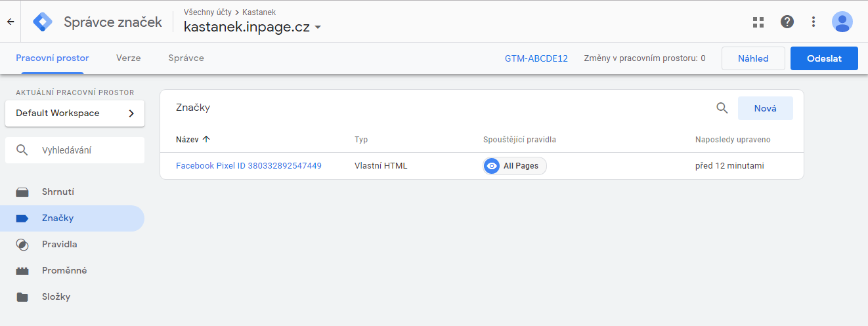Viewport: 868px width, 326px height.
Task: Click the All Pages trigger chip
Action: click(x=514, y=166)
